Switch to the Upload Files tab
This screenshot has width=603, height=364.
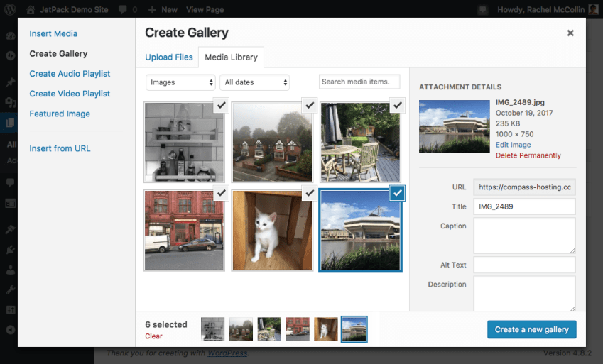[x=169, y=57]
